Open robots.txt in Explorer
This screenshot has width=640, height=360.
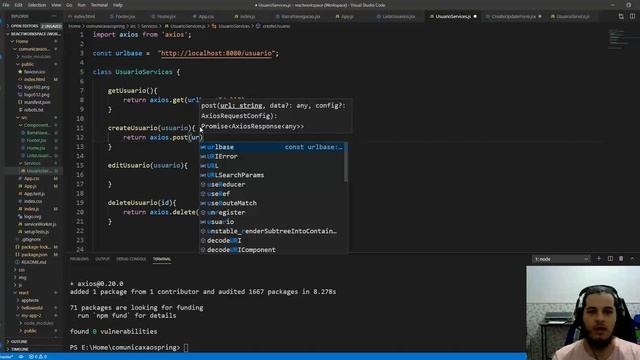[33, 110]
